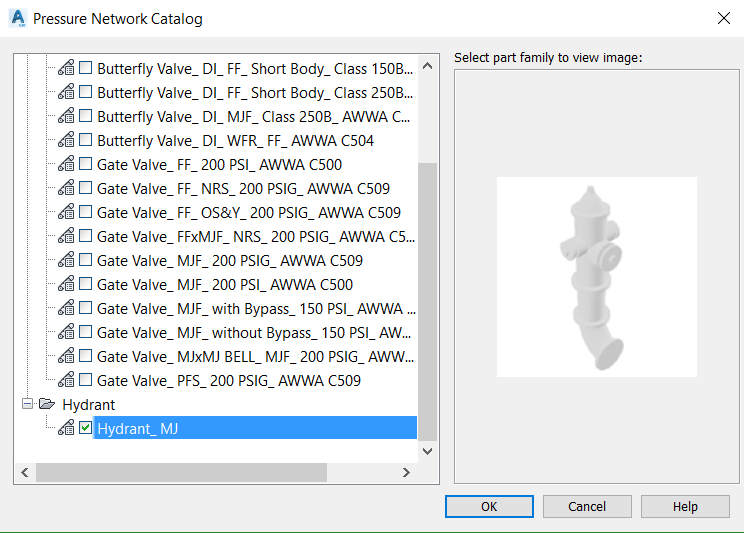Open Help for the catalog dialog
744x533 pixels.
pyautogui.click(x=685, y=506)
